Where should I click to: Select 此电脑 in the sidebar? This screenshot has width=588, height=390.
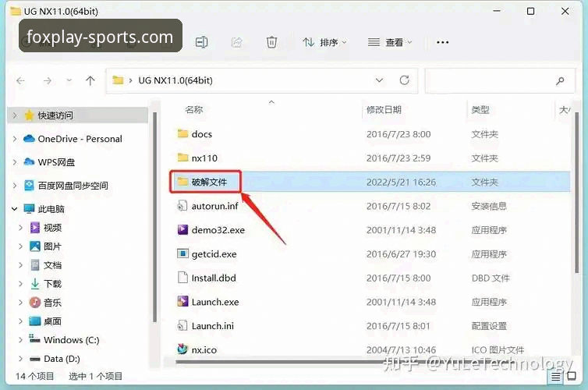click(x=51, y=209)
